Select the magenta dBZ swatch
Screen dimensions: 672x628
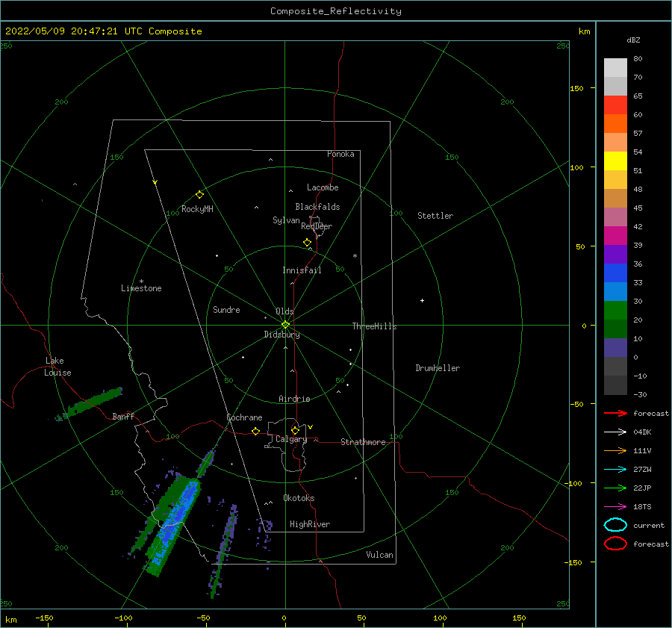point(615,235)
